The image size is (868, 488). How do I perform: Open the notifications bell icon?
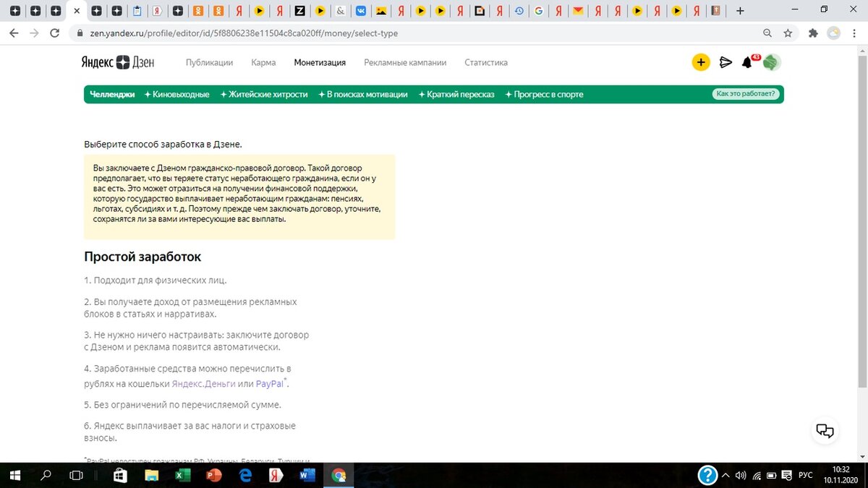pos(747,63)
